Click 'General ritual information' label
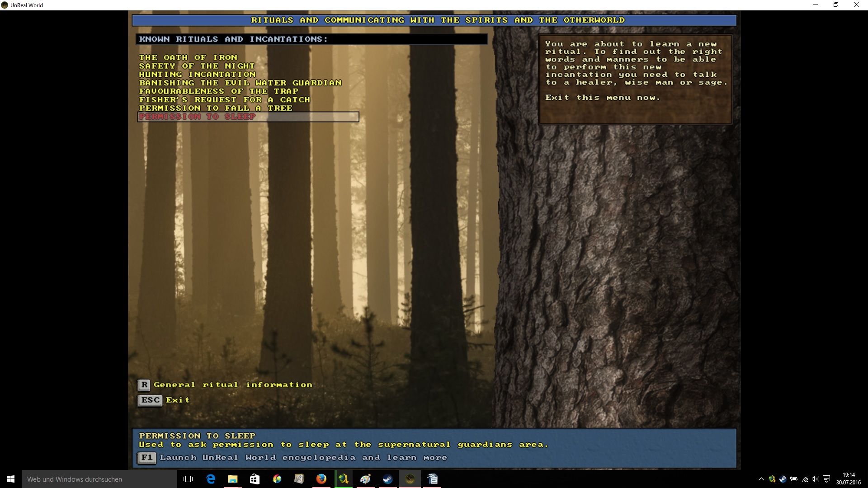This screenshot has height=488, width=868. click(x=233, y=385)
